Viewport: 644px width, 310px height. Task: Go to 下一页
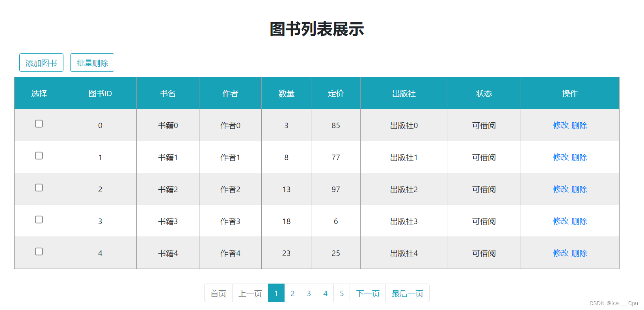point(368,293)
